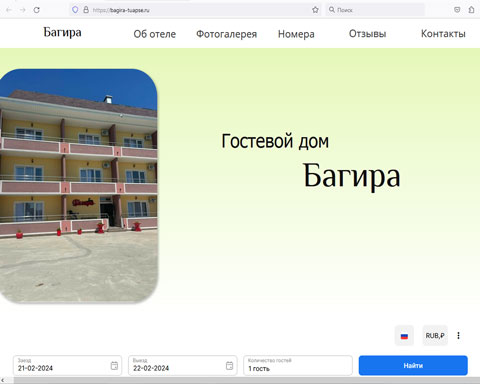Screen dimensions: 480x384
Task: Open the check-in date calendar icon
Action: click(x=114, y=366)
